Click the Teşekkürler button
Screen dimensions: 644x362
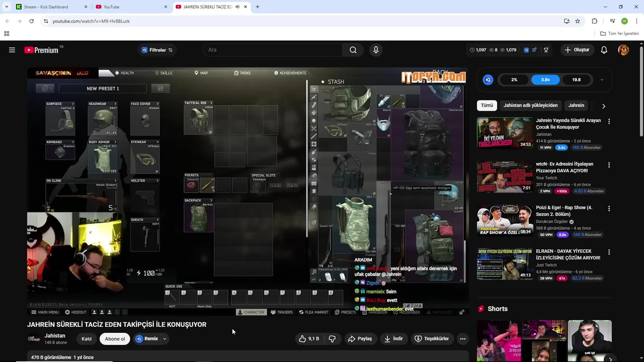[432, 339]
